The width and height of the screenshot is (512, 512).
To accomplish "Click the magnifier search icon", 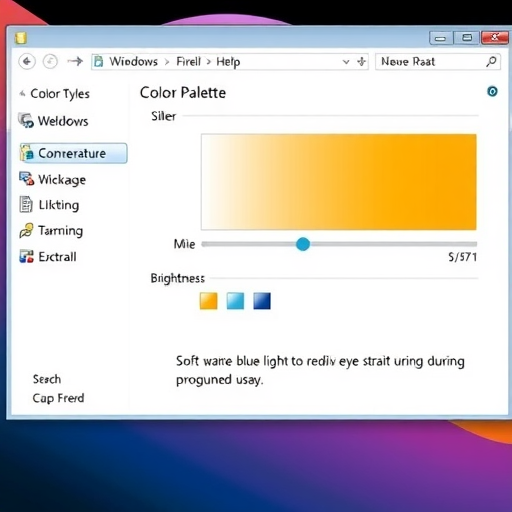I will (x=491, y=62).
